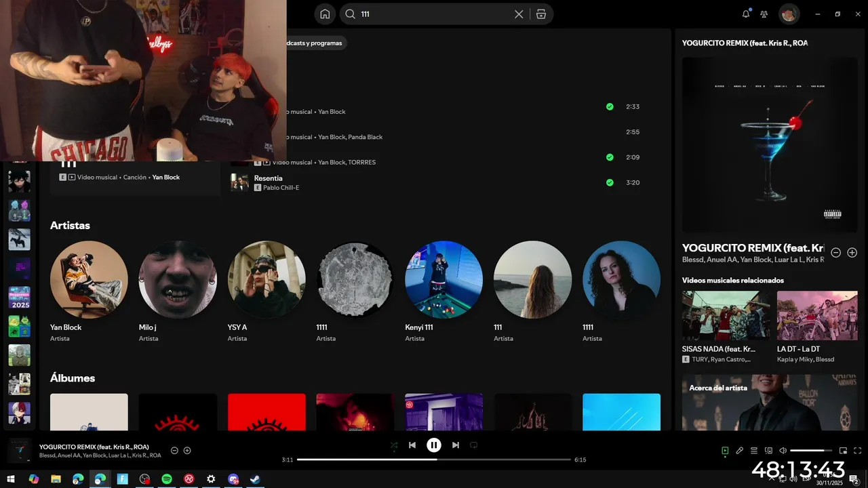Open the Yan Block, Panda Black artists link
This screenshot has width=868, height=488.
[x=351, y=137]
